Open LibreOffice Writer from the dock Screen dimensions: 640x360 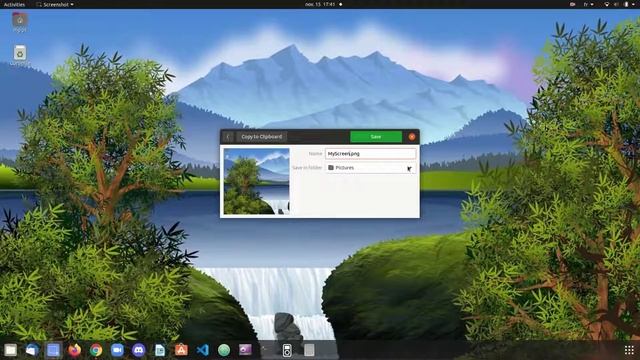coord(160,350)
